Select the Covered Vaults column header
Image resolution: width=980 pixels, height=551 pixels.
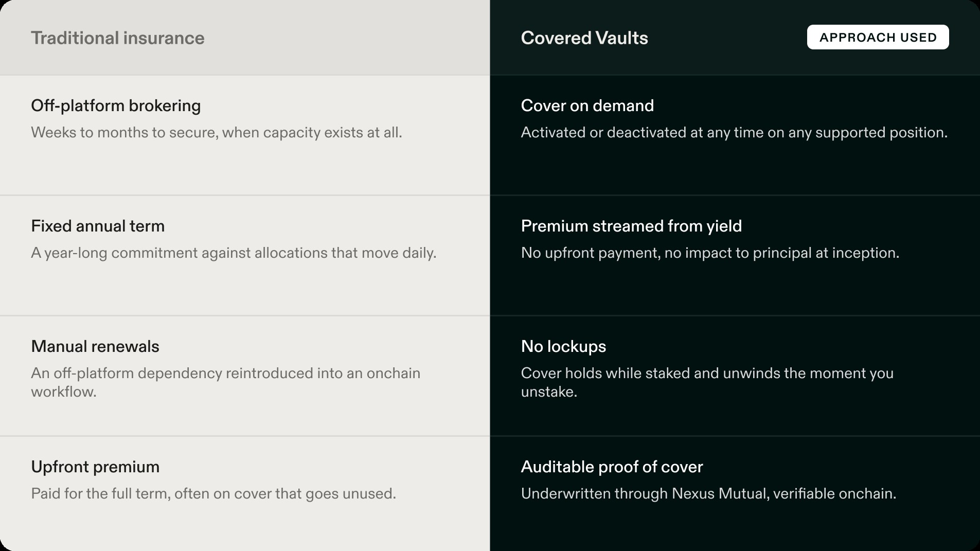pos(584,38)
